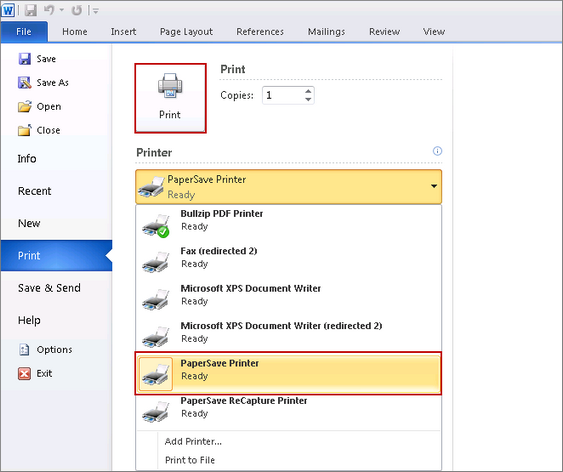Screen dimensions: 563x472
Task: Switch to the Page Layout tab
Action: 186,32
